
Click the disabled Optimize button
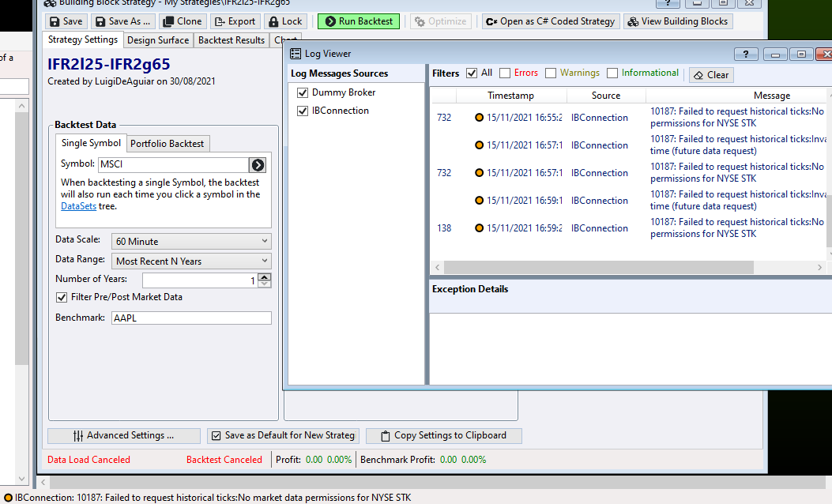441,21
